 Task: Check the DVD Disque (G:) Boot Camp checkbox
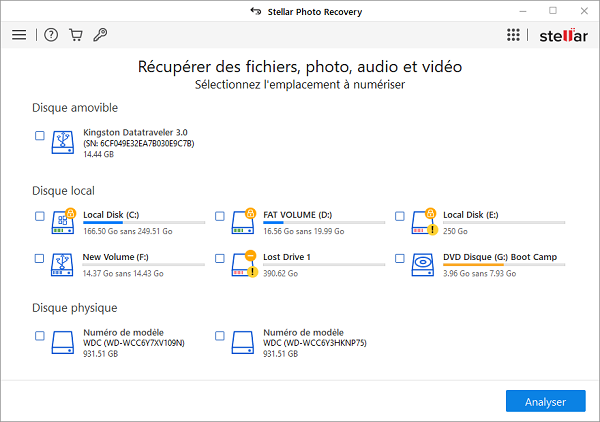(399, 258)
